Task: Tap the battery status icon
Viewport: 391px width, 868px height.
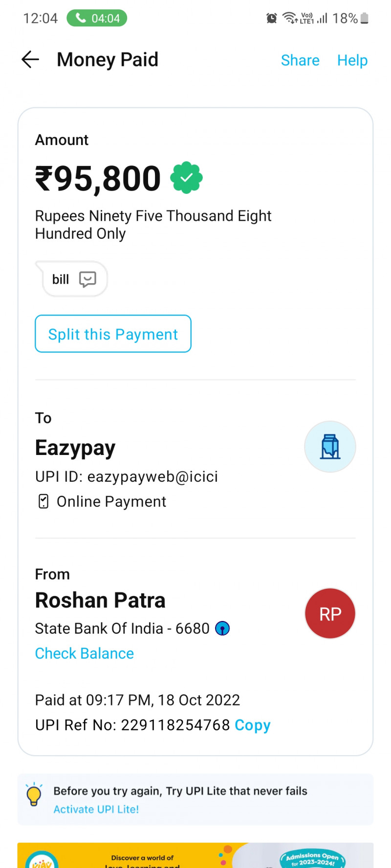Action: [364, 19]
